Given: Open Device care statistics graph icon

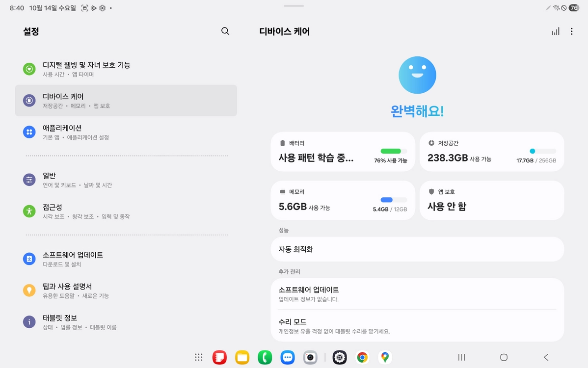Looking at the screenshot, I should pyautogui.click(x=556, y=31).
